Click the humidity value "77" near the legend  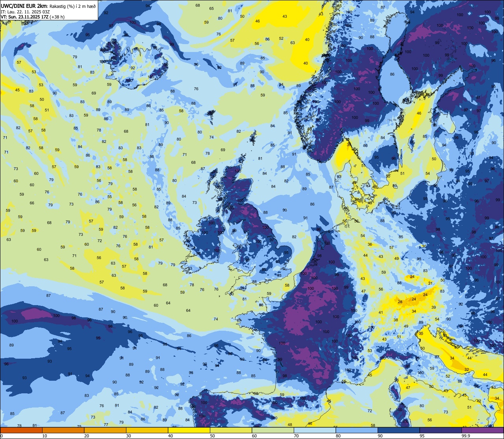pyautogui.click(x=106, y=424)
